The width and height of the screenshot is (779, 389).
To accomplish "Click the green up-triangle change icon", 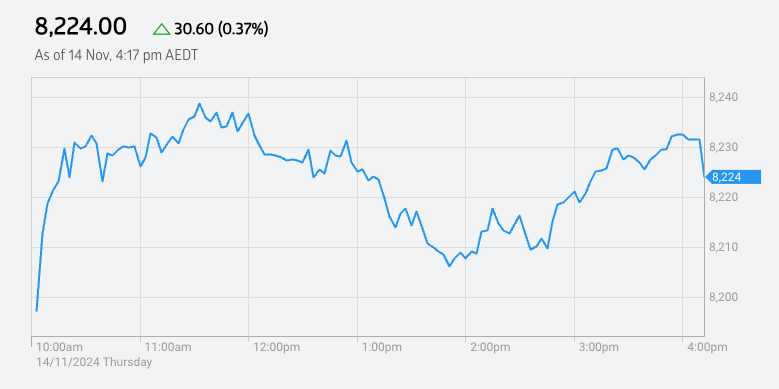I will tap(161, 29).
